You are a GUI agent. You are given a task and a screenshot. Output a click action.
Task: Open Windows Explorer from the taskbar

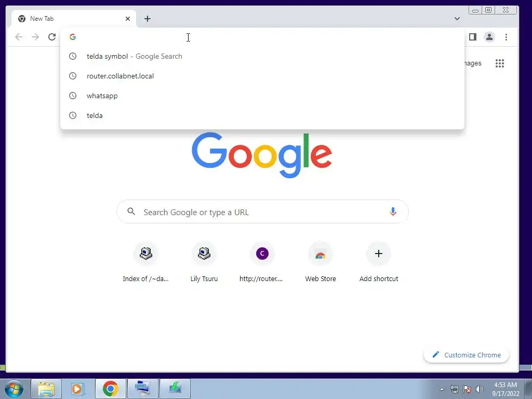click(x=46, y=389)
